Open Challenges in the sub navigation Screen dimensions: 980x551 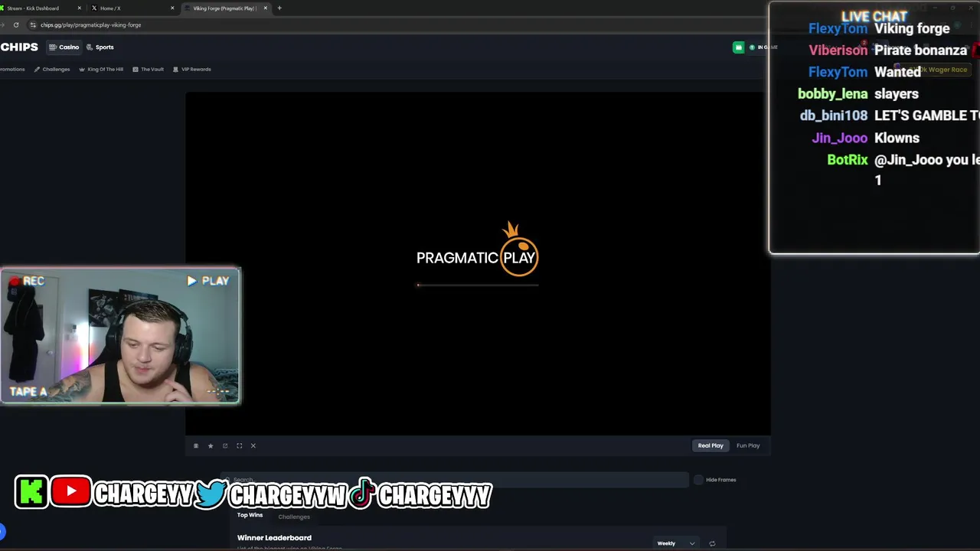52,69
